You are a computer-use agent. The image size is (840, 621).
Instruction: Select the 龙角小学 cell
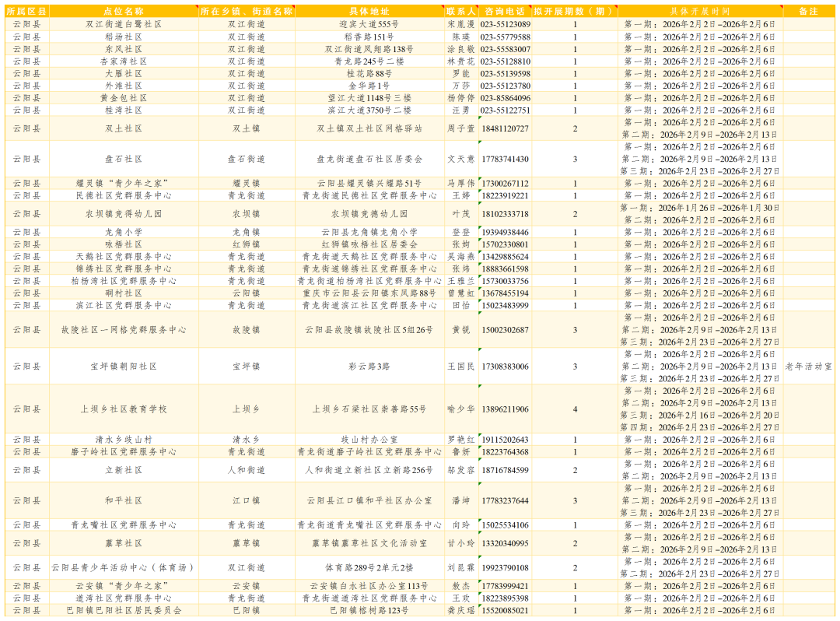(124, 232)
